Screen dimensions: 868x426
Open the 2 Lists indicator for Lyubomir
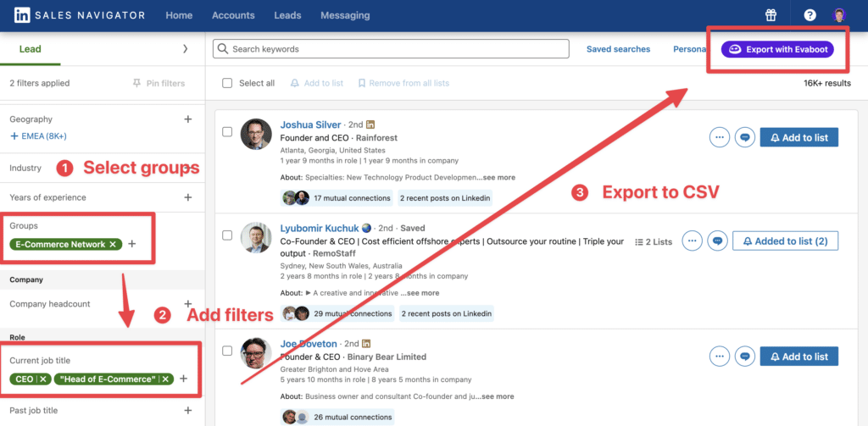pyautogui.click(x=654, y=241)
